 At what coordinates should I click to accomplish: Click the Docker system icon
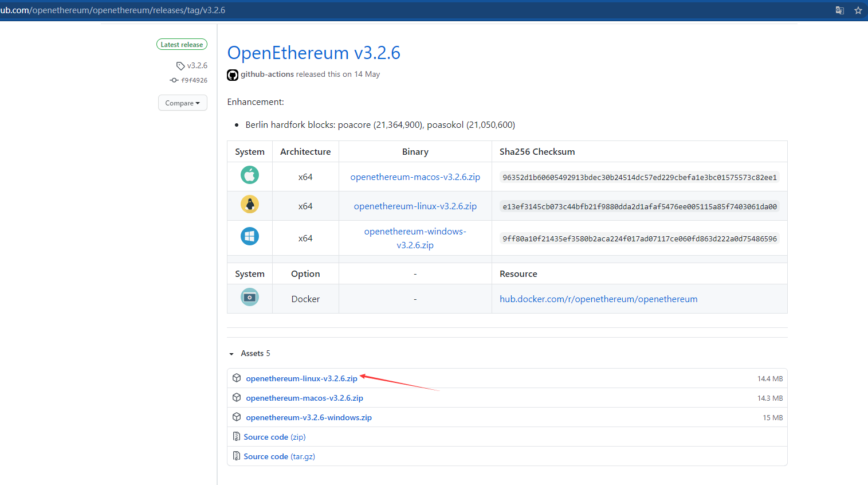coord(250,298)
